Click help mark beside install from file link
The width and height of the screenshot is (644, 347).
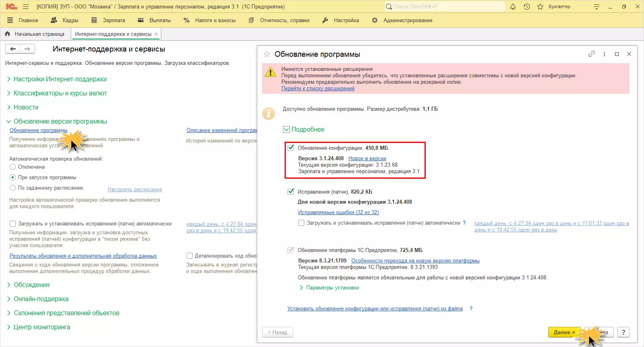tap(471, 308)
